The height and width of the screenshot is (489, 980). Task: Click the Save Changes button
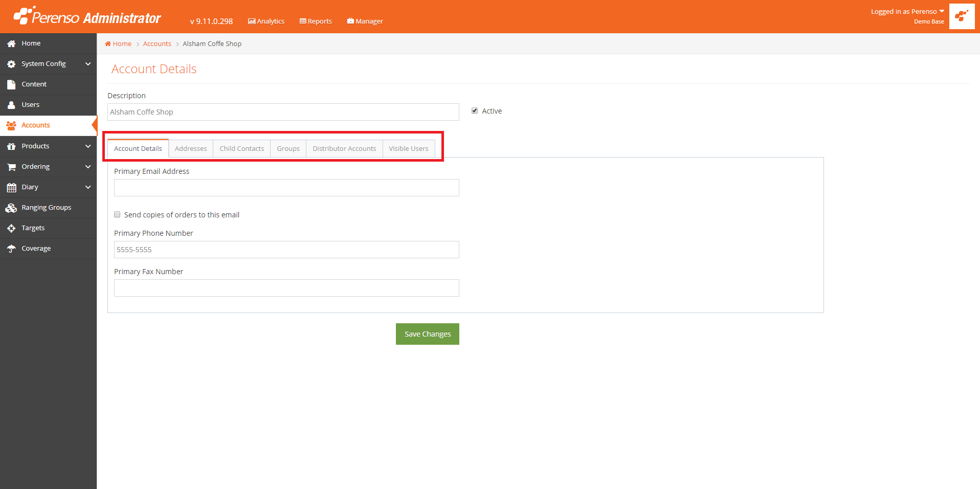pos(428,334)
